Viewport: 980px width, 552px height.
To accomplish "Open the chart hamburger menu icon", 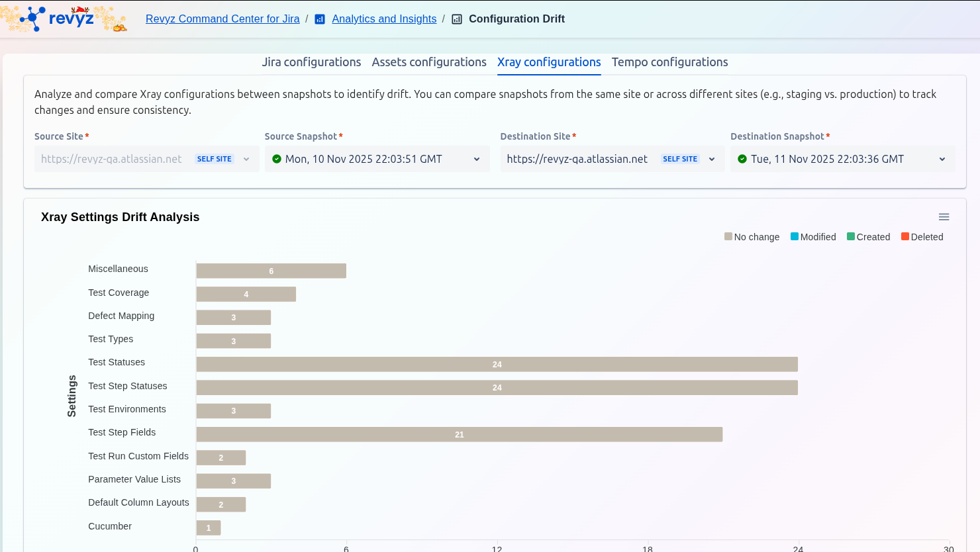I will pyautogui.click(x=944, y=217).
